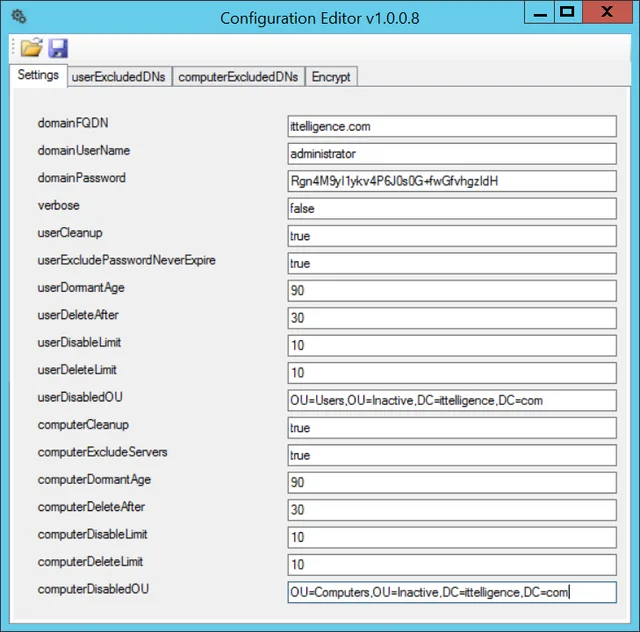640x632 pixels.
Task: Click the gear application icon in the title bar
Action: (18, 17)
